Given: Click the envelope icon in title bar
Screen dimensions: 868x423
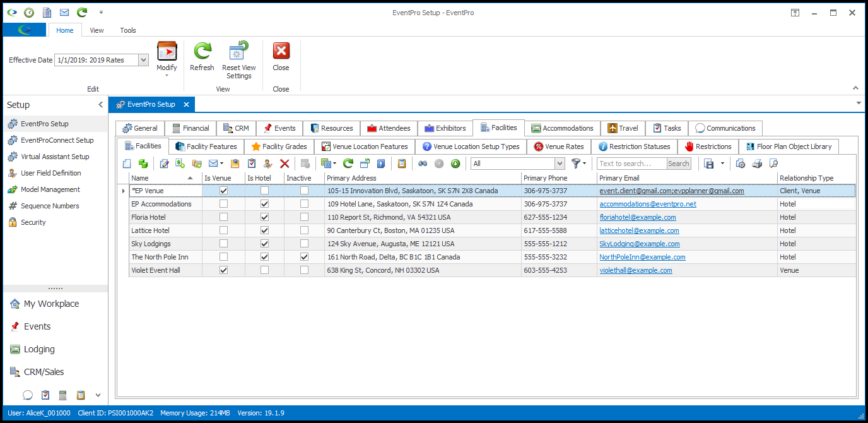Looking at the screenshot, I should (x=64, y=13).
